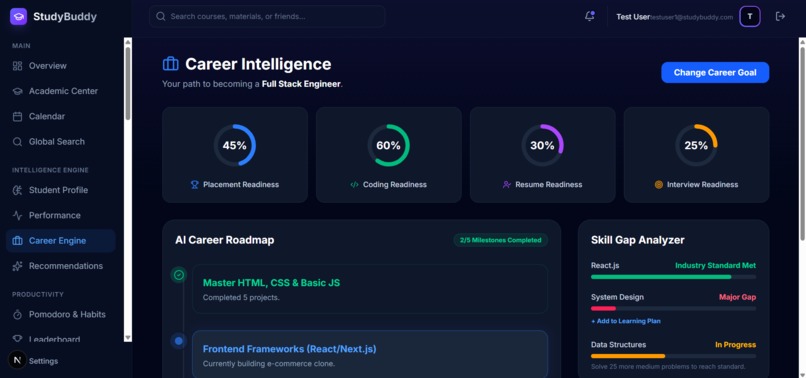Click Completed 5 projects text

click(241, 298)
